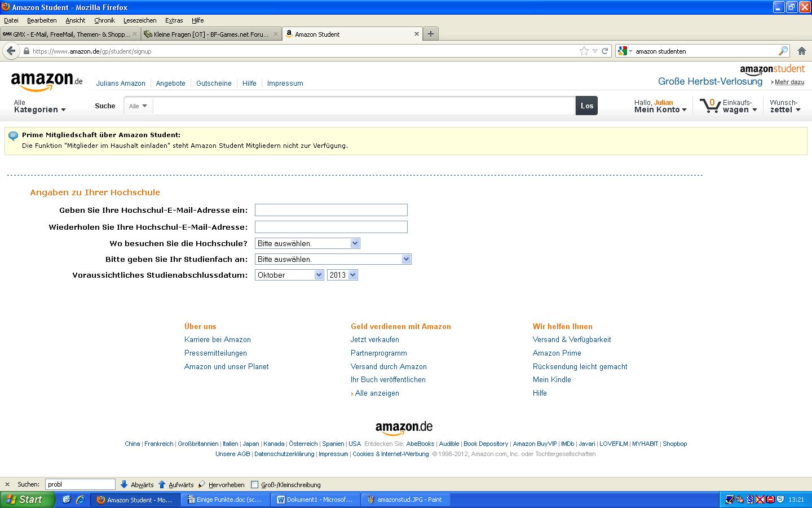Focus the repeat Hochschul-E-Mail-Adresse field
The image size is (812, 508).
click(x=331, y=227)
